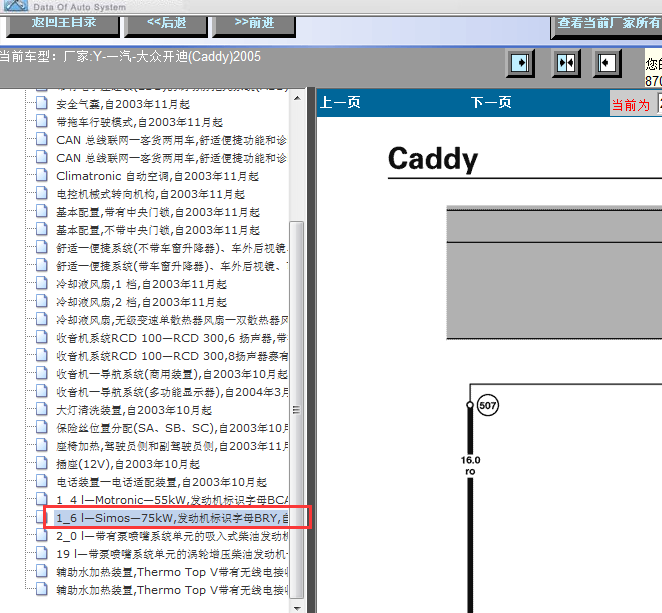Screen dimensions: 662x613
Task: Go back with the <<后退 button
Action: (x=166, y=25)
